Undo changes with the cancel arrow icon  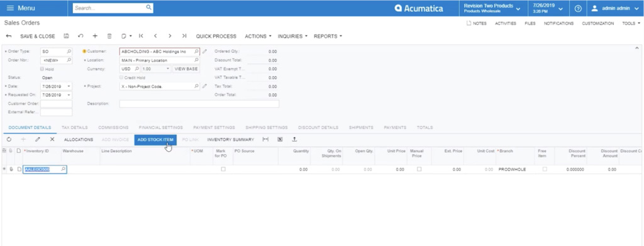80,36
